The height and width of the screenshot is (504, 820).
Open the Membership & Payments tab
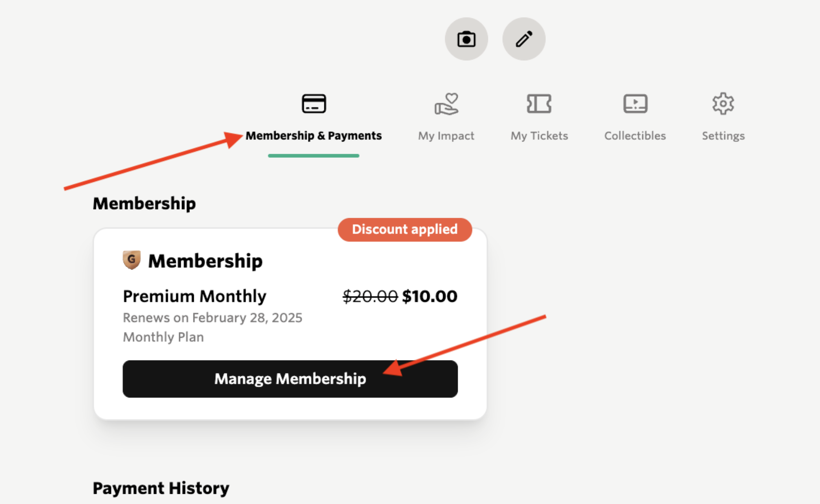[x=314, y=136]
